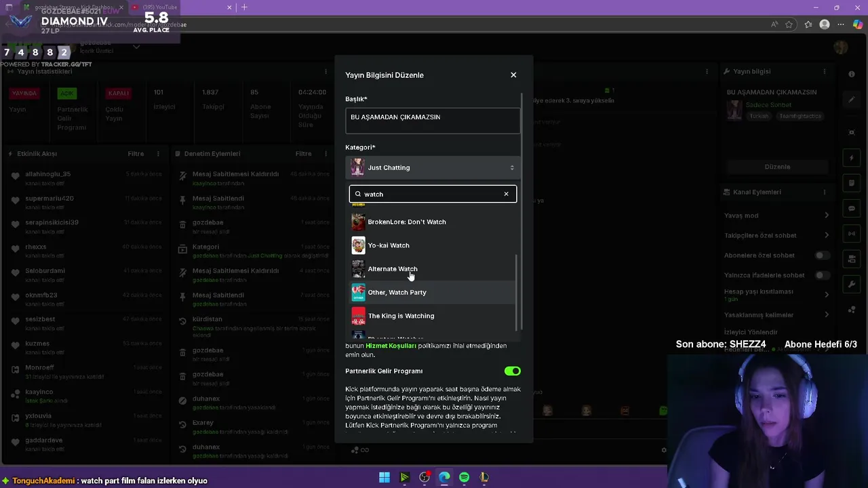
Task: Open the Kategori dropdown showing Just Chatting
Action: coord(433,167)
